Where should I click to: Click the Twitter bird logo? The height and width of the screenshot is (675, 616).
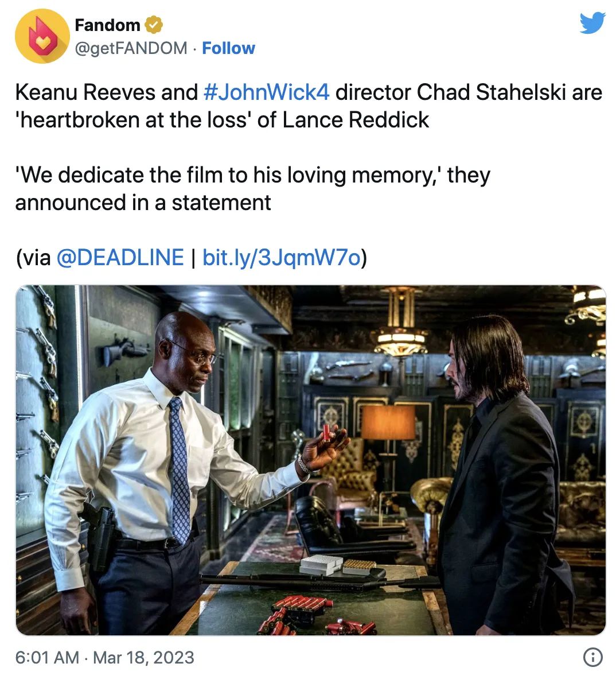point(592,23)
